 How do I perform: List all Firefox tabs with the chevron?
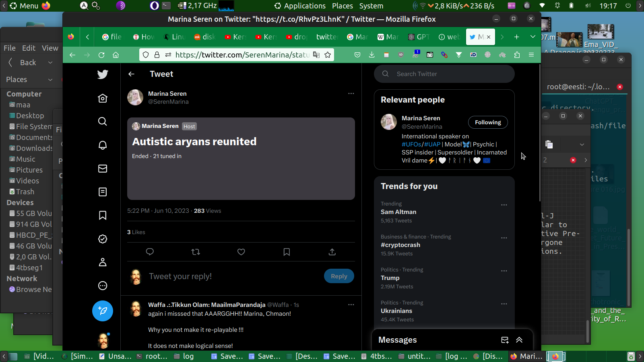[x=533, y=37]
